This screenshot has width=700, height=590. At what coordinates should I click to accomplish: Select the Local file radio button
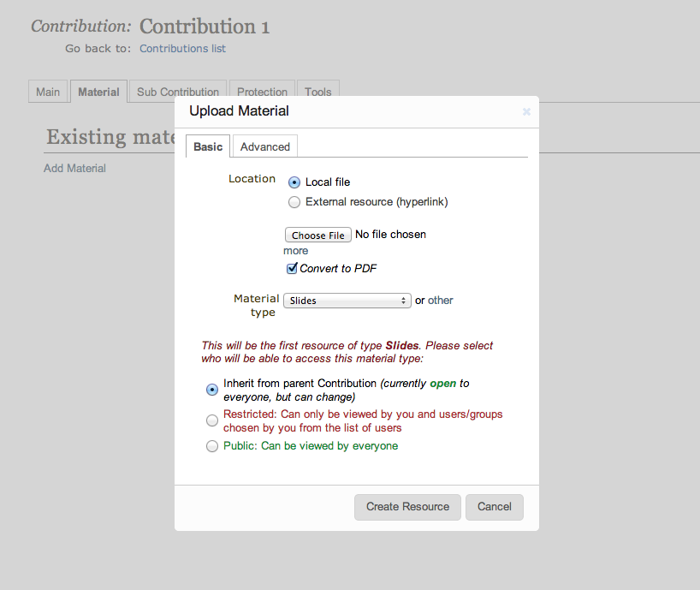click(294, 182)
